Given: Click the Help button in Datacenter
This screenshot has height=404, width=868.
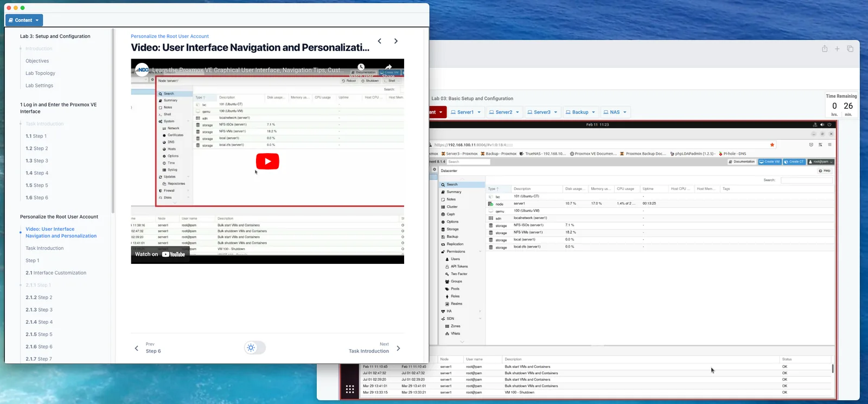Looking at the screenshot, I should tap(824, 171).
